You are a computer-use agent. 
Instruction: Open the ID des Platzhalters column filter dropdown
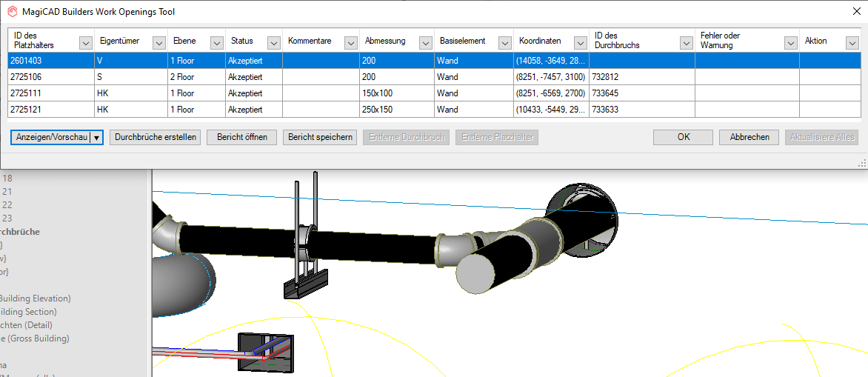(85, 43)
